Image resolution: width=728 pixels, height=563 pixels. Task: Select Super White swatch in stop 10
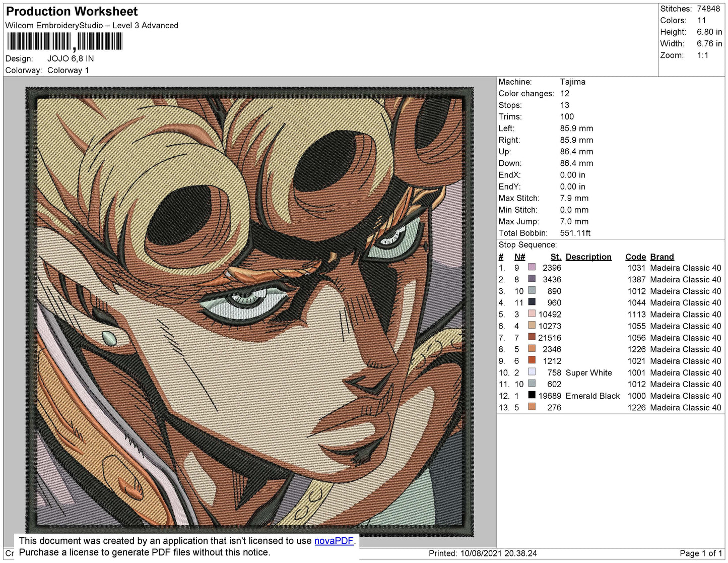(532, 371)
